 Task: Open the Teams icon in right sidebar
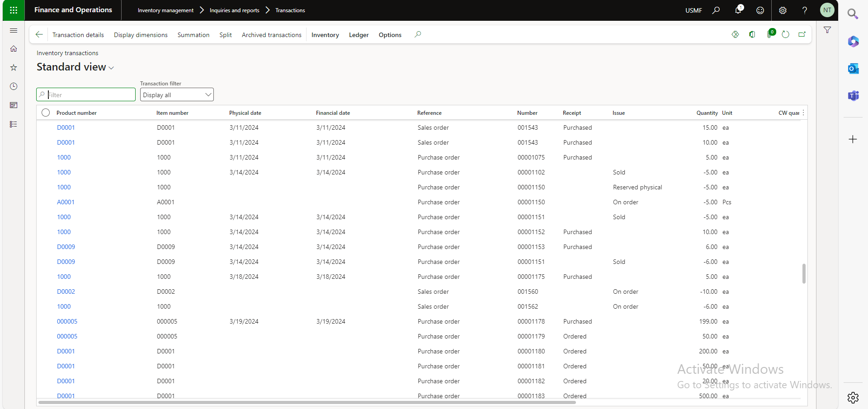click(x=853, y=95)
